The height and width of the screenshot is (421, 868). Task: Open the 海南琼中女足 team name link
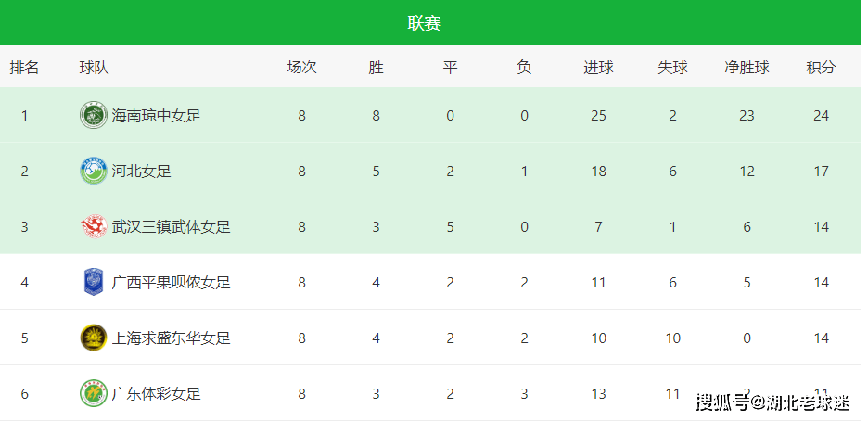point(156,116)
